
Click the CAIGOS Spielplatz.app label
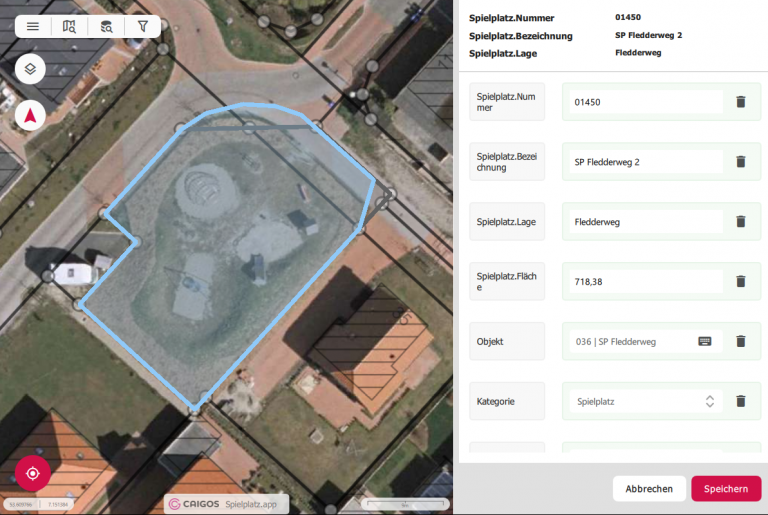click(226, 504)
